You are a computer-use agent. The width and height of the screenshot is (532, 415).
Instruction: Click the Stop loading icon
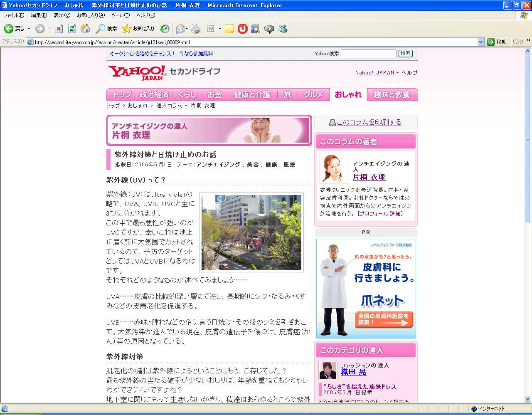point(59,29)
